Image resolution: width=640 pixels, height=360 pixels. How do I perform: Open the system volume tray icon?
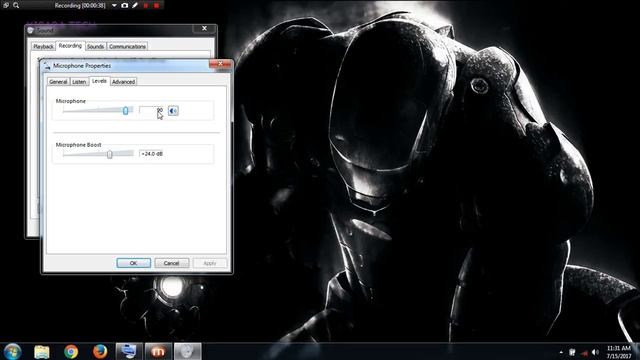(596, 352)
